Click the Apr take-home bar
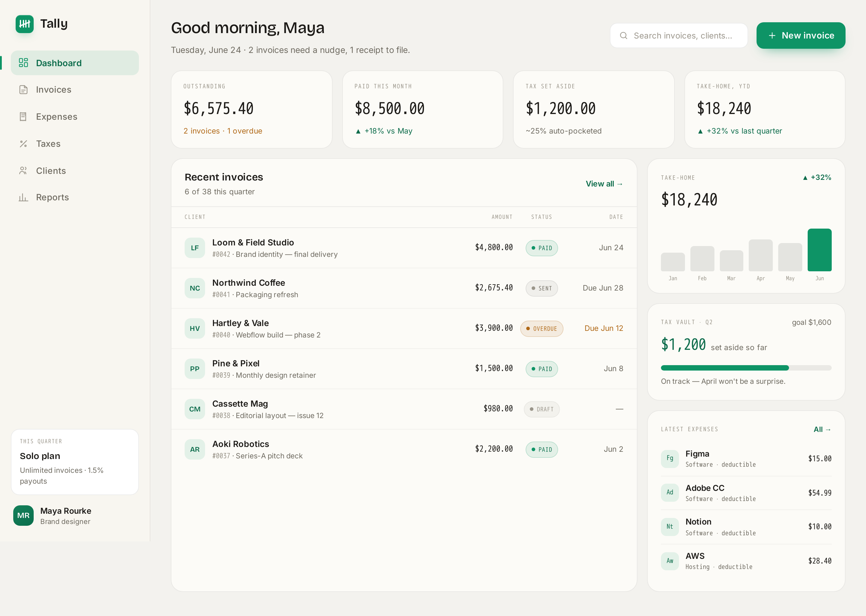 click(x=760, y=255)
